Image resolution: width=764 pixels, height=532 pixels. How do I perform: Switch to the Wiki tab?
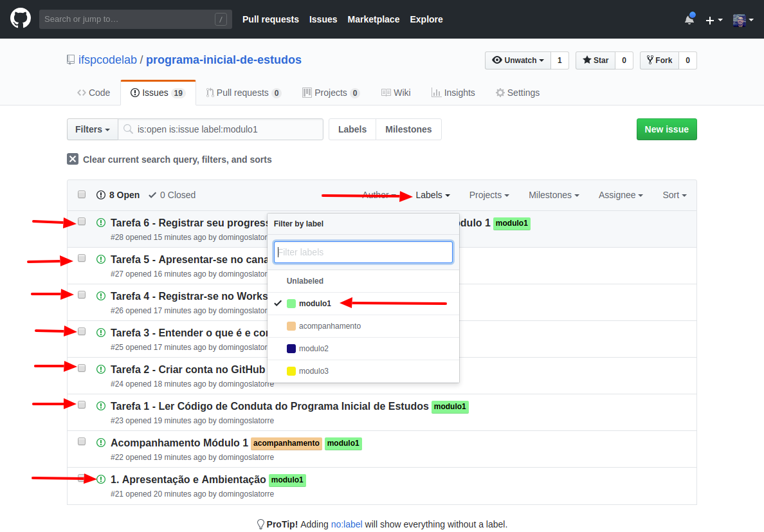pyautogui.click(x=396, y=93)
